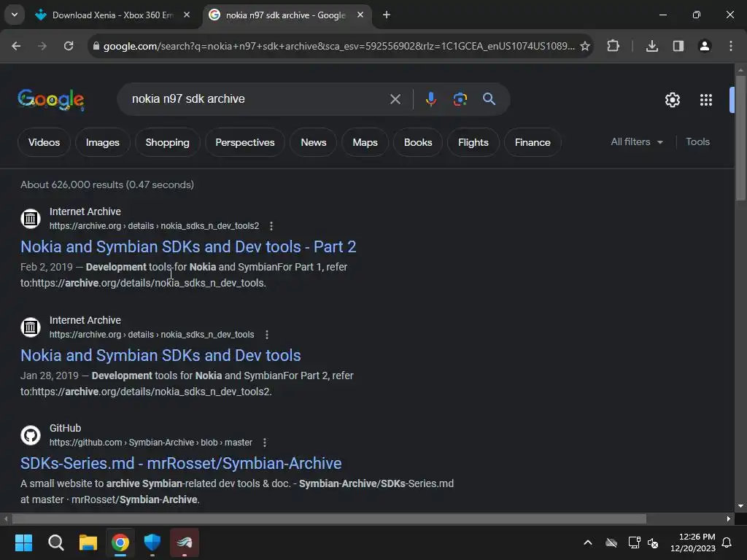The height and width of the screenshot is (560, 747).
Task: Switch to the Download Xenia tab
Action: pyautogui.click(x=112, y=15)
